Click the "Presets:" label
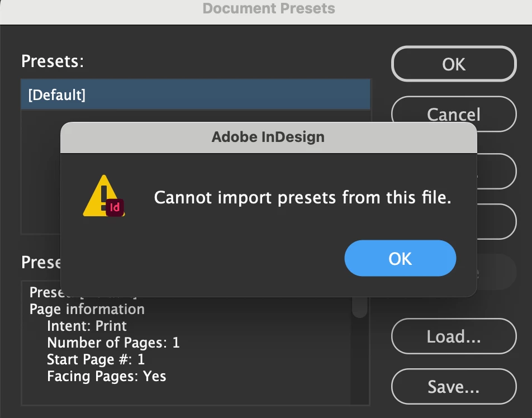The height and width of the screenshot is (418, 532). coord(53,61)
